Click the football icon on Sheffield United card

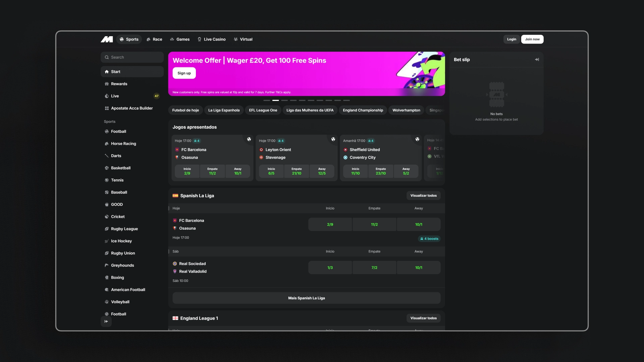(417, 139)
